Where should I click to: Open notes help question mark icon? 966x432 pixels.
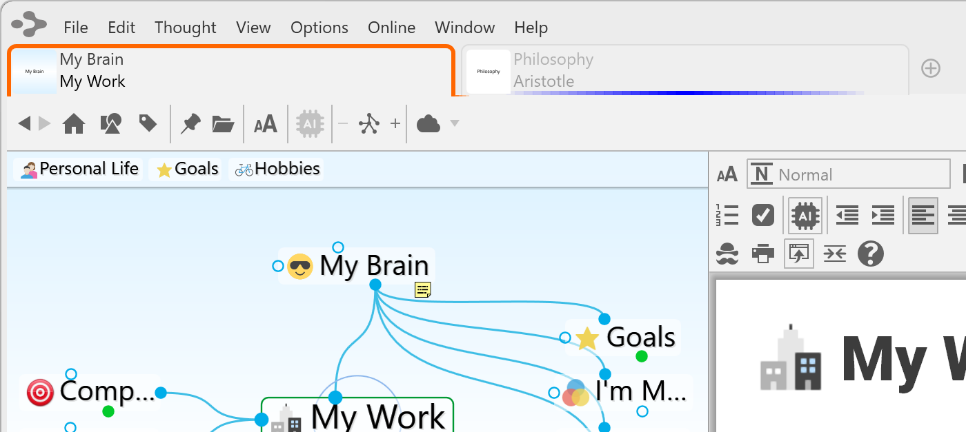[x=871, y=254]
